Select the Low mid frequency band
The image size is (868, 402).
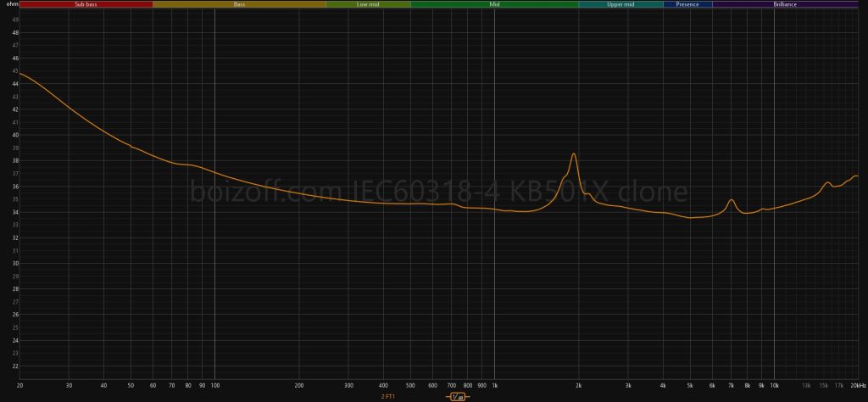[368, 4]
